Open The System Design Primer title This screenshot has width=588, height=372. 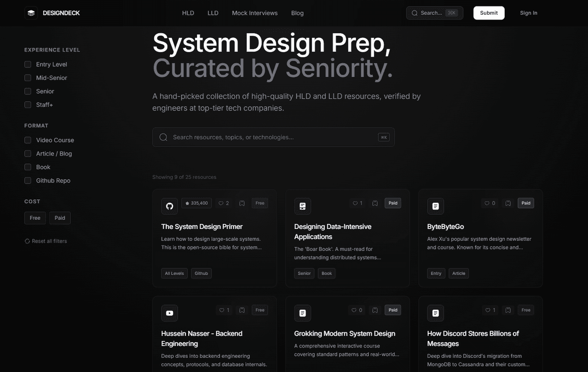pyautogui.click(x=202, y=226)
